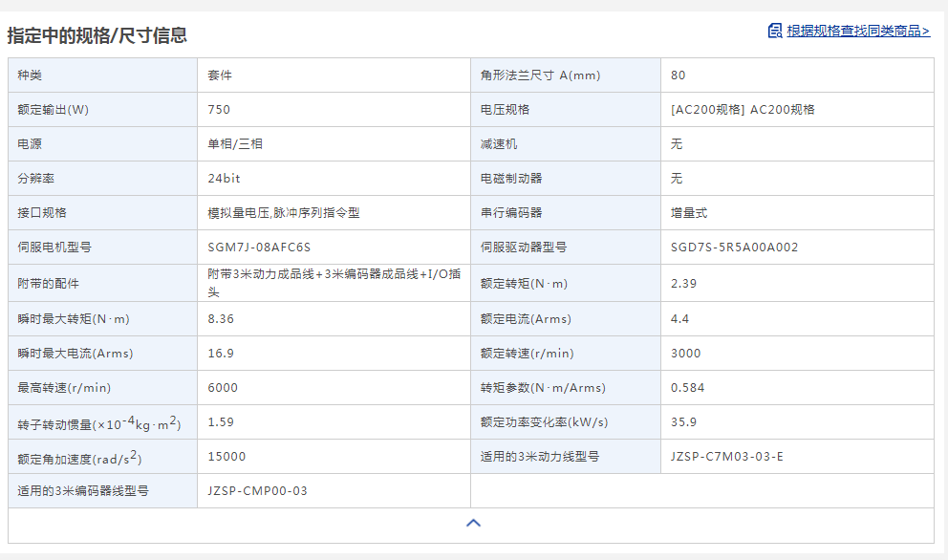
Task: Select the value 3000
Action: click(685, 354)
